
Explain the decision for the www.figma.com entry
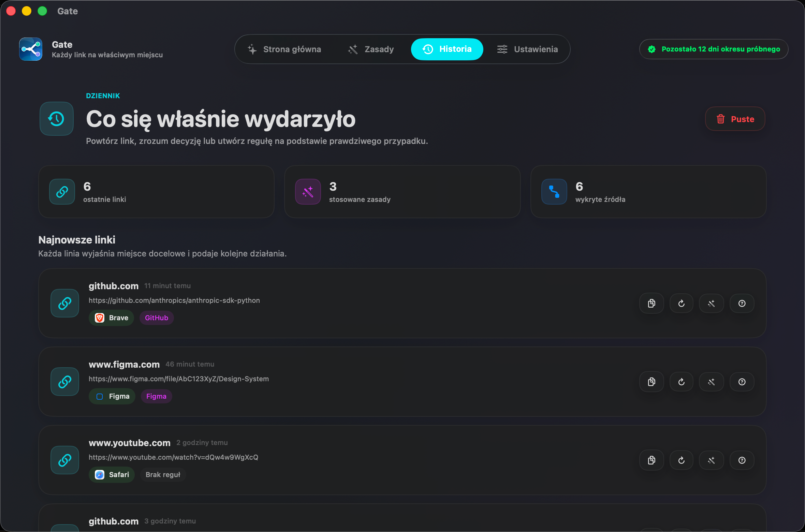coord(742,382)
